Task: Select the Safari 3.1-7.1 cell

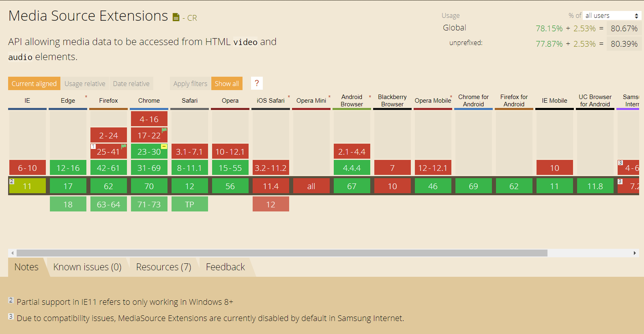Action: (190, 151)
